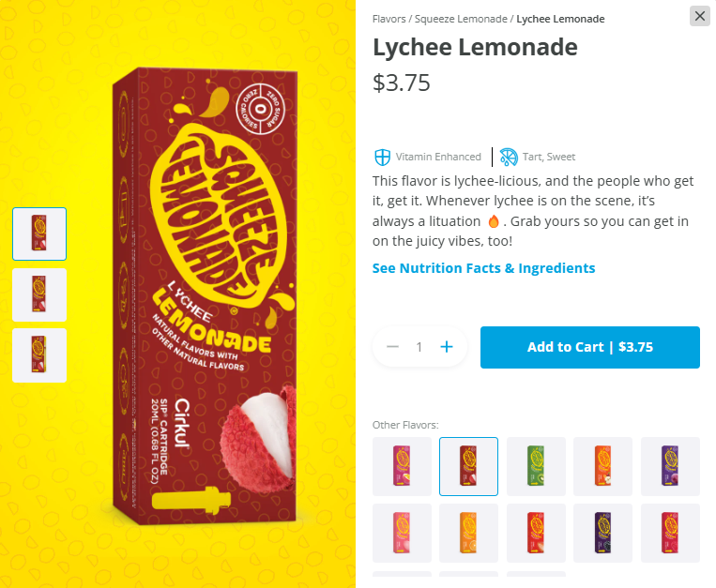Click the Tart, Sweet citrus slice icon
716x588 pixels.
tap(509, 157)
